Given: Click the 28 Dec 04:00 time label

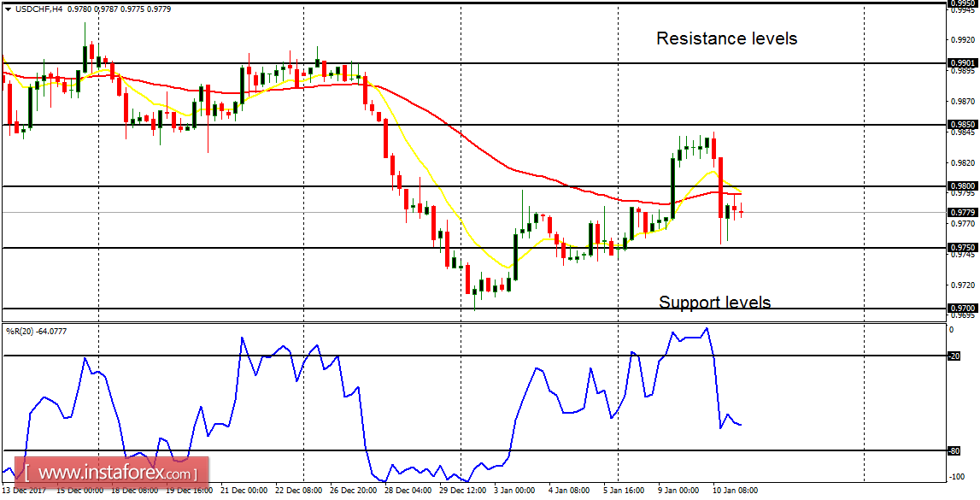Looking at the screenshot, I should (408, 491).
